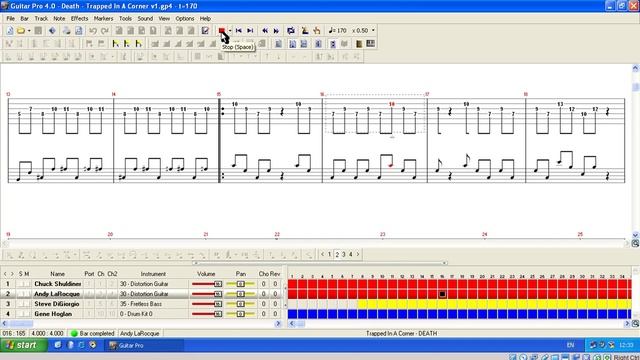Click the Instrument column header
Image resolution: width=640 pixels, height=360 pixels.
pos(153,274)
